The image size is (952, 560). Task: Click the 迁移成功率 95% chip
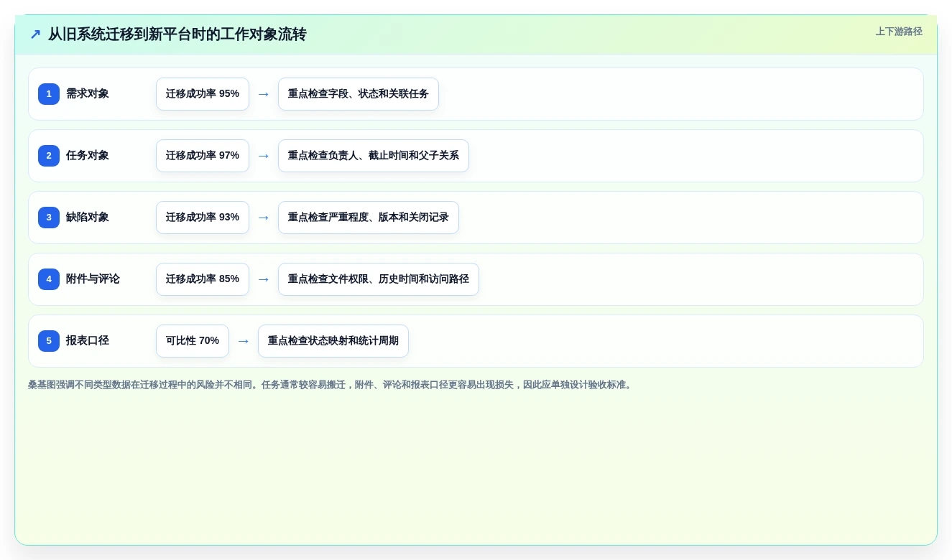(203, 94)
